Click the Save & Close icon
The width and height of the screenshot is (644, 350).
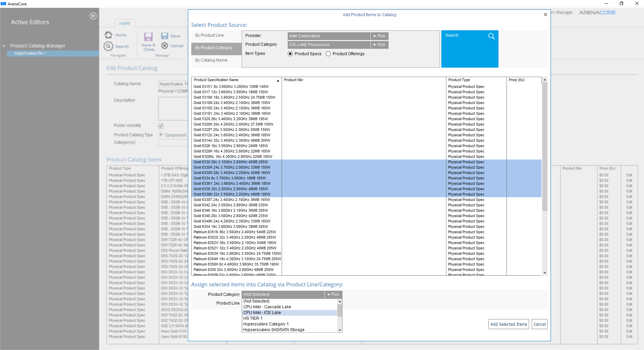148,37
